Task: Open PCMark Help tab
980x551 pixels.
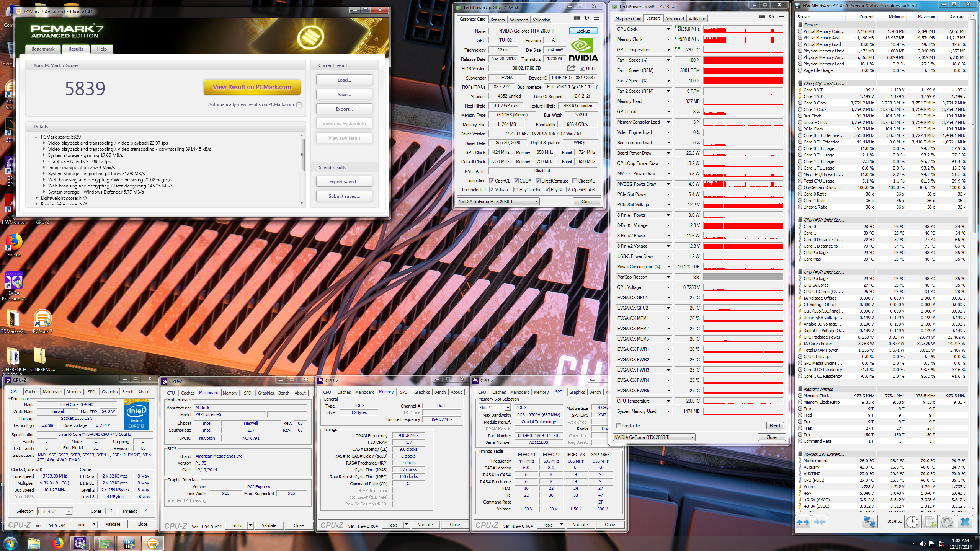Action: 102,49
